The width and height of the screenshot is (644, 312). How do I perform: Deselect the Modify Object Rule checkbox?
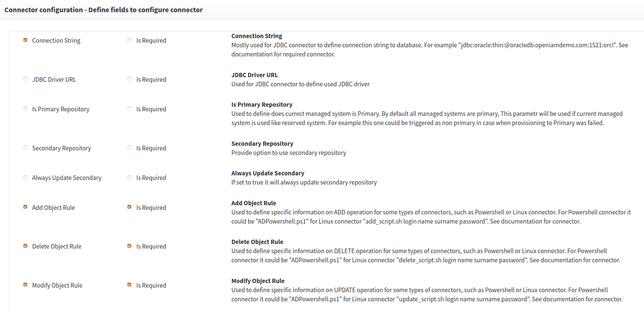click(25, 285)
